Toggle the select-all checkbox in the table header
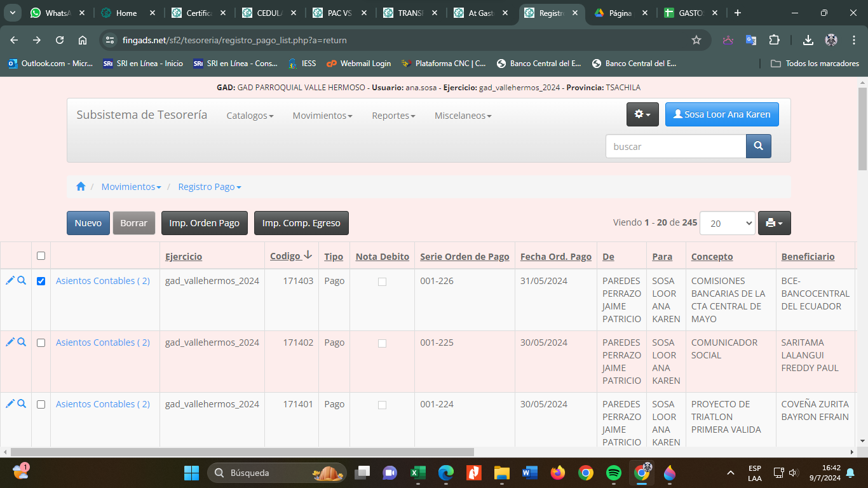The width and height of the screenshot is (868, 488). (x=41, y=256)
